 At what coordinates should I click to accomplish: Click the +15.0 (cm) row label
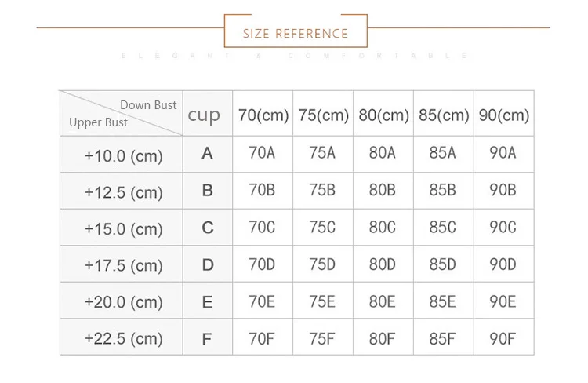[123, 229]
